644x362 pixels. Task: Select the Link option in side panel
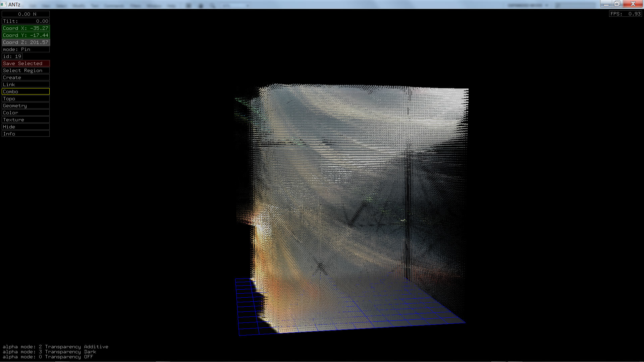click(25, 84)
